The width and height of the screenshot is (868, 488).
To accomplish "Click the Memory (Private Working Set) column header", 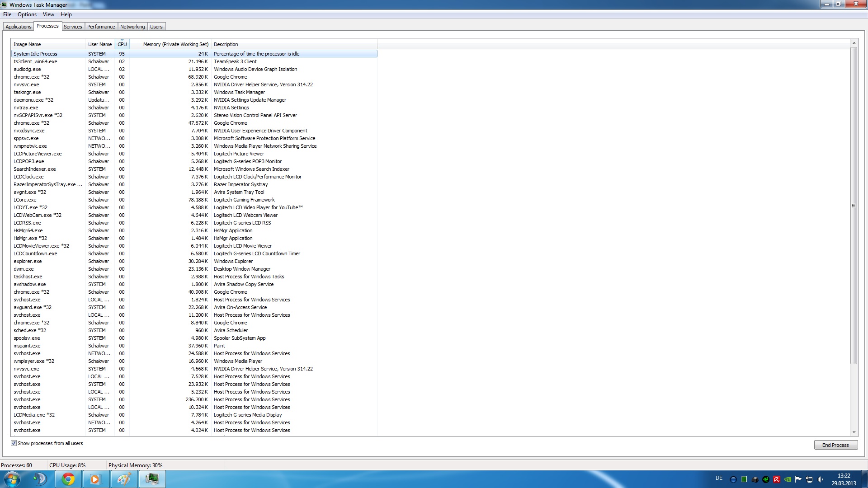I will 175,44.
